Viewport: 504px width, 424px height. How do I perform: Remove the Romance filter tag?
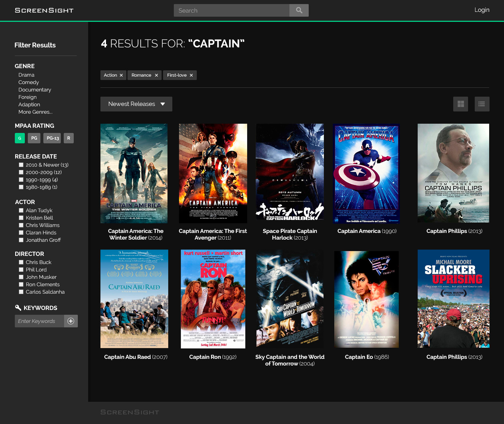coord(156,75)
